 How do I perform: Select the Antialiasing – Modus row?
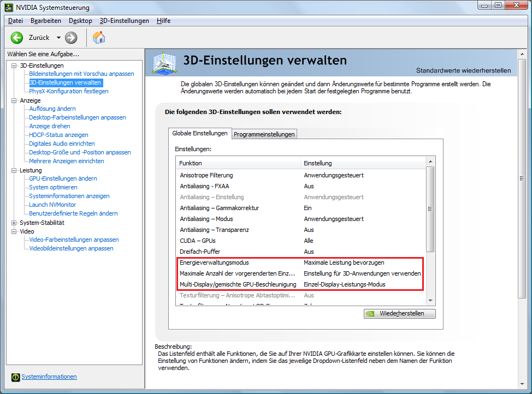point(300,219)
